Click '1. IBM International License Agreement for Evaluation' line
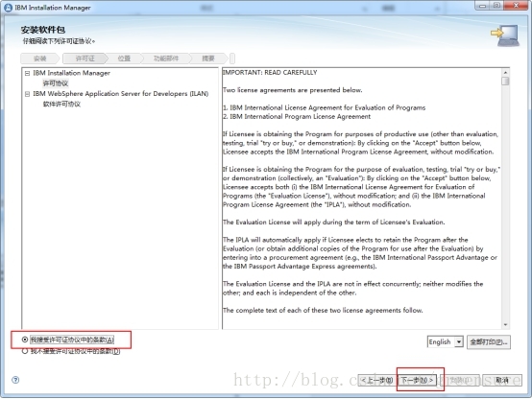 [324, 107]
